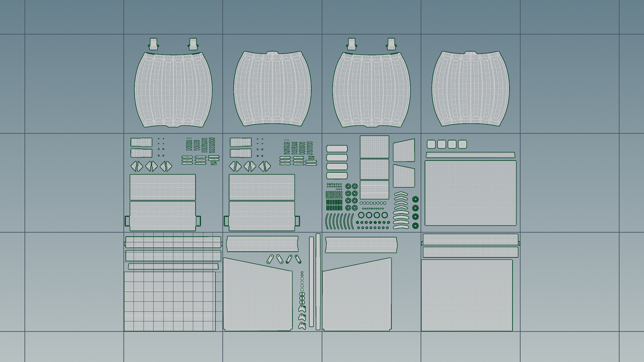Pick the second barrel-shaped UV island from left
This screenshot has height=362, width=644.
click(x=272, y=89)
